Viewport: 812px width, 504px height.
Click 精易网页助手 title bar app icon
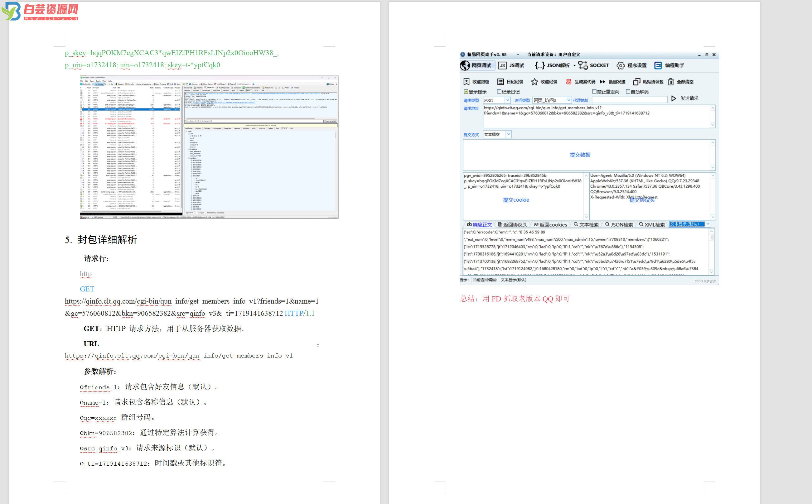(462, 54)
